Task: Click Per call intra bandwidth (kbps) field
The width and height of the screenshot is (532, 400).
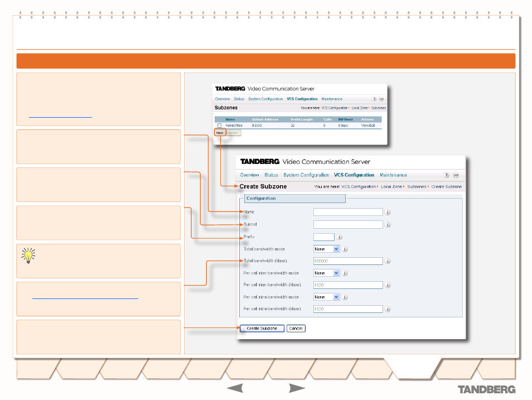Action: [x=348, y=309]
